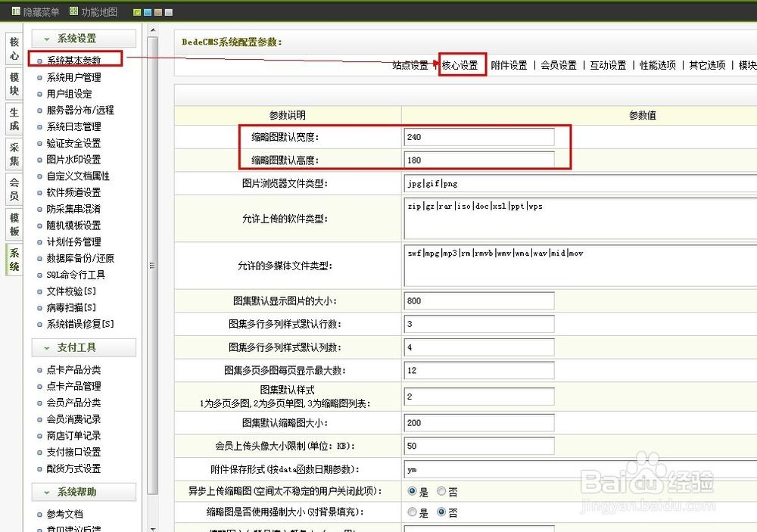
Task: Switch to the 互动设置 tab
Action: point(608,65)
